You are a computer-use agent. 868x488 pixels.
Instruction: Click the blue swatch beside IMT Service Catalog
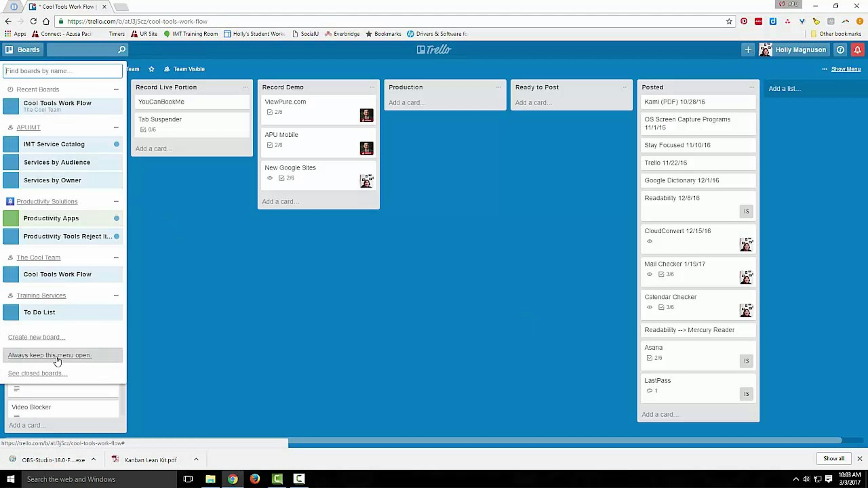click(11, 144)
